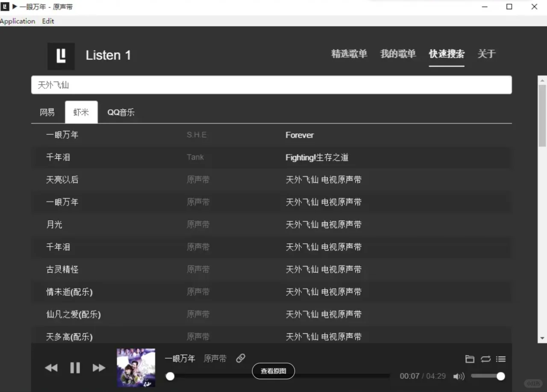547x392 pixels.
Task: Open artist S.H.E
Action: [x=197, y=135]
